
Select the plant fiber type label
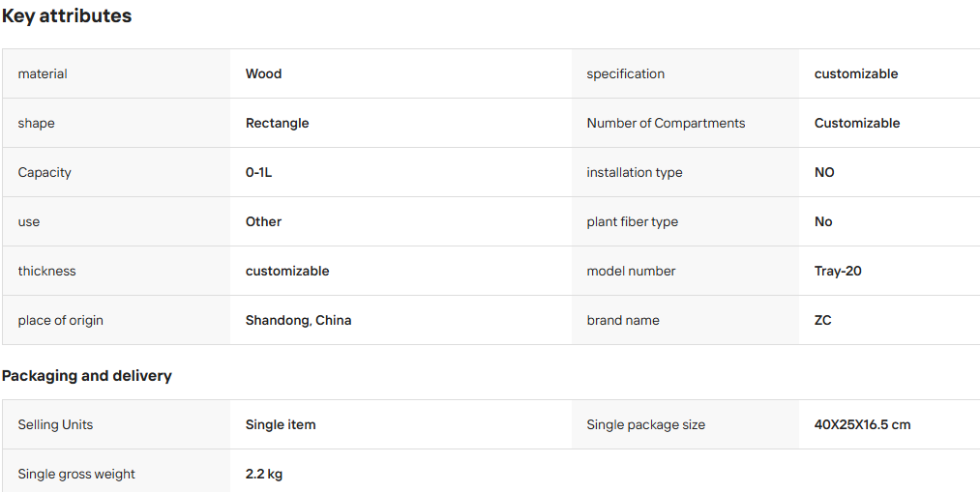[633, 221]
